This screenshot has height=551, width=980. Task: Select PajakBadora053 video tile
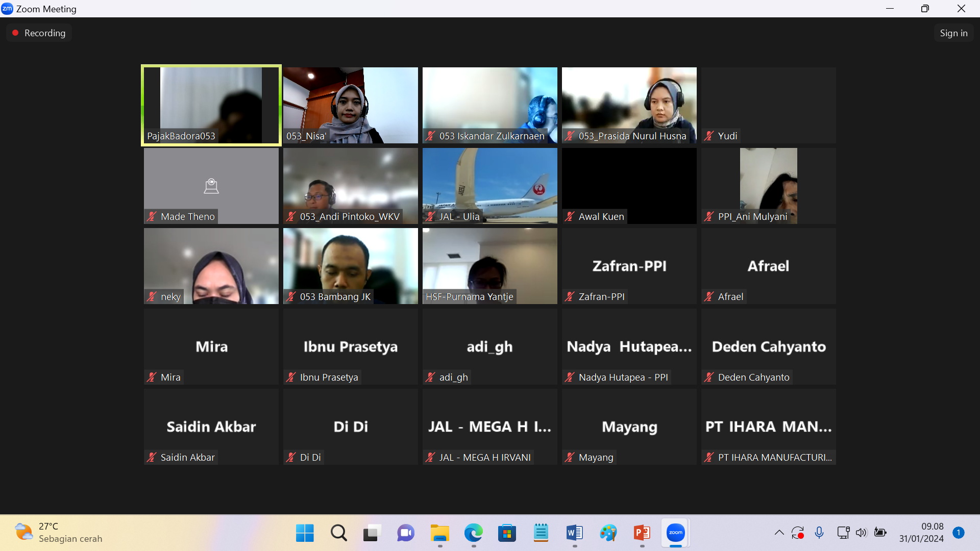pos(211,105)
